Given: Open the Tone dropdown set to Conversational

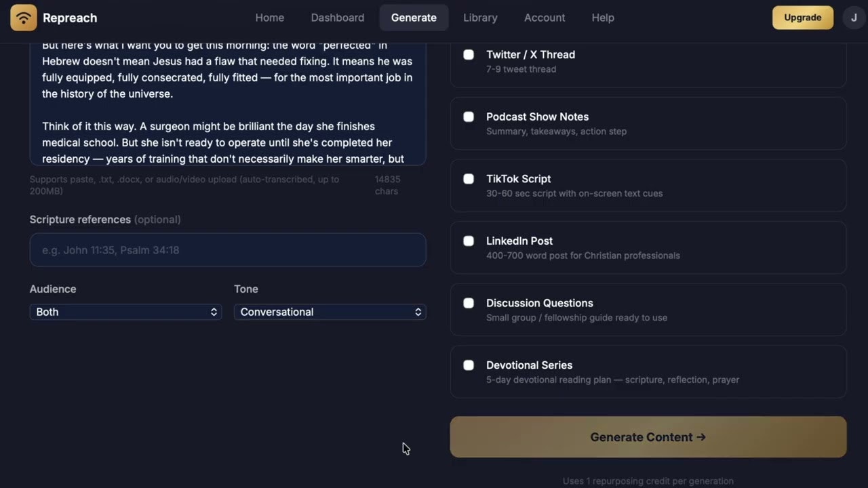Looking at the screenshot, I should (330, 312).
